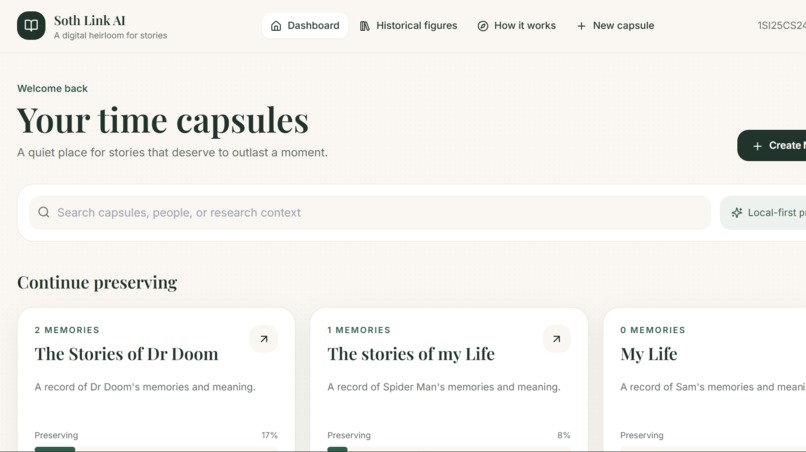
Task: Click the Soth Link AI book logo
Action: click(x=31, y=26)
